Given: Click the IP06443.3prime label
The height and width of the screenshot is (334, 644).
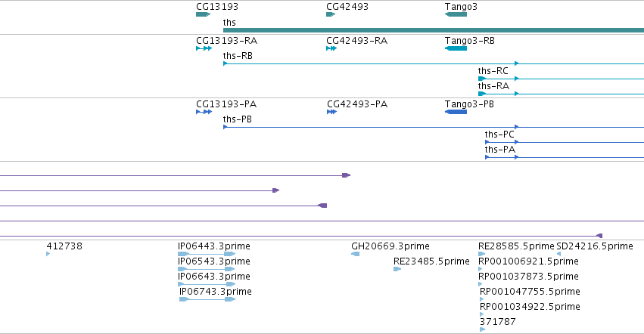Looking at the screenshot, I should 214,246.
